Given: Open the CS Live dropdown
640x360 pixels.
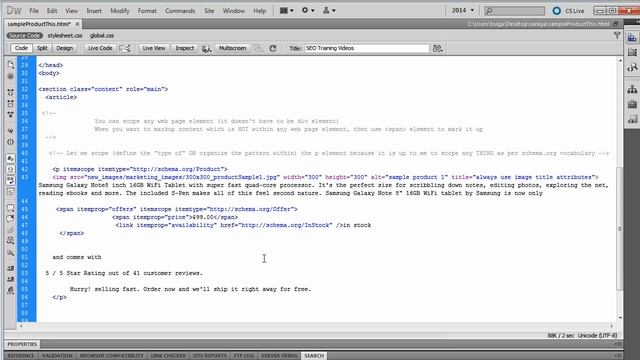Looking at the screenshot, I should (x=569, y=11).
